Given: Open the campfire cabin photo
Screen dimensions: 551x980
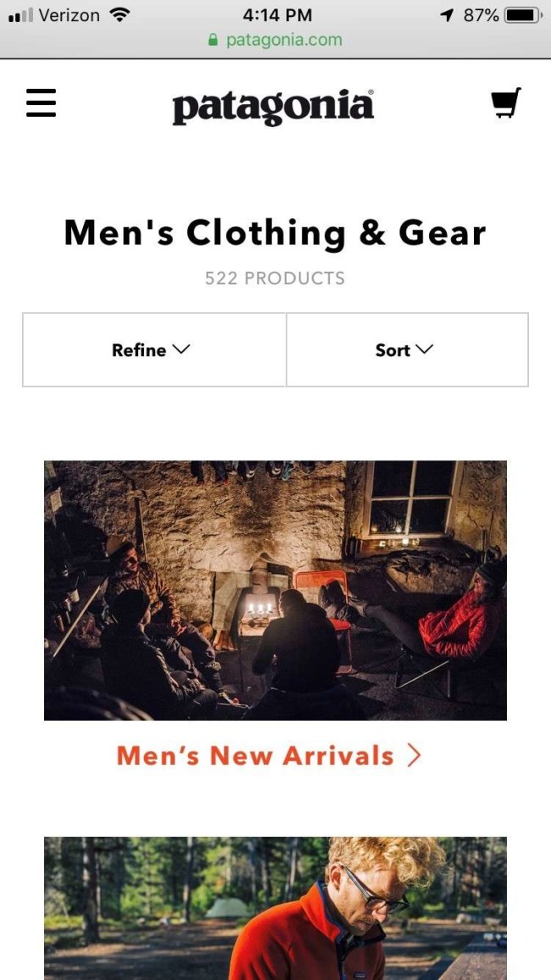Looking at the screenshot, I should [275, 591].
